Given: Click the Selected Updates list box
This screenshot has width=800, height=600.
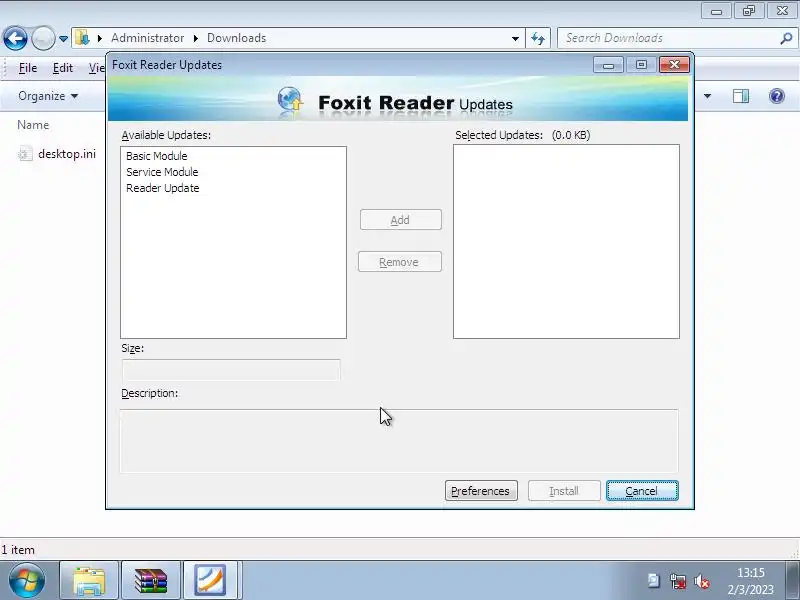Looking at the screenshot, I should [x=566, y=241].
